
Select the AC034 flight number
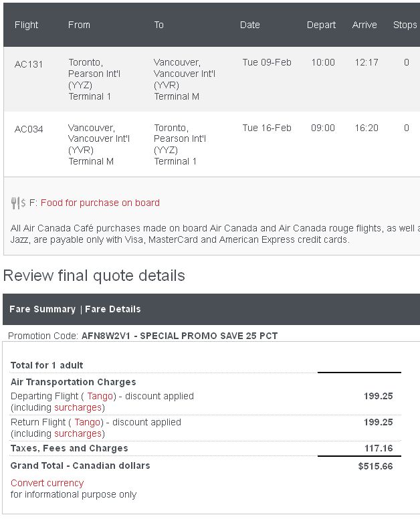(29, 129)
